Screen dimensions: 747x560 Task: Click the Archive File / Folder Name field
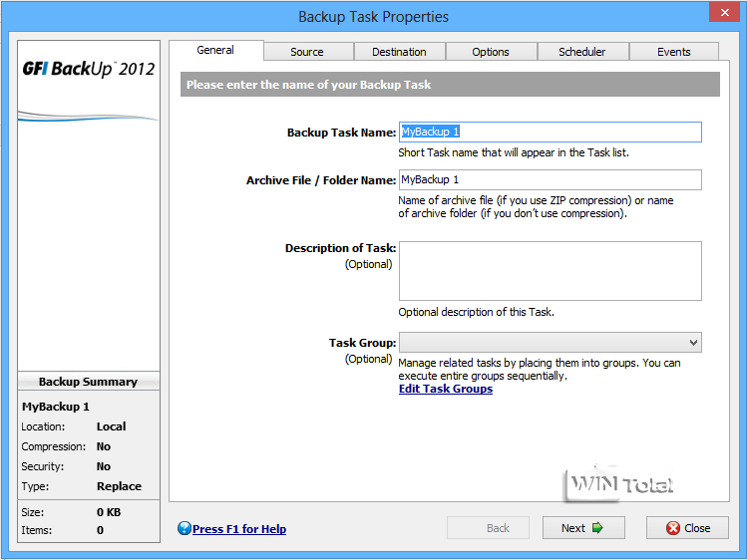pos(551,179)
